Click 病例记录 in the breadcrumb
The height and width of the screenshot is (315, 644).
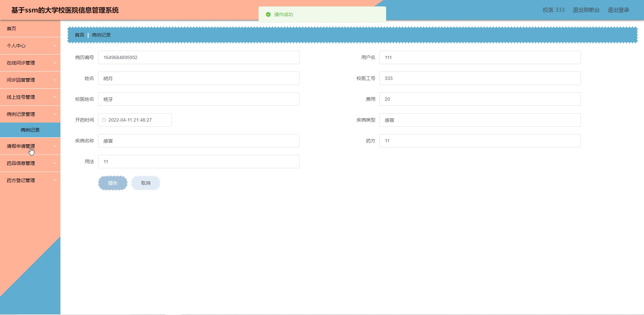[101, 35]
